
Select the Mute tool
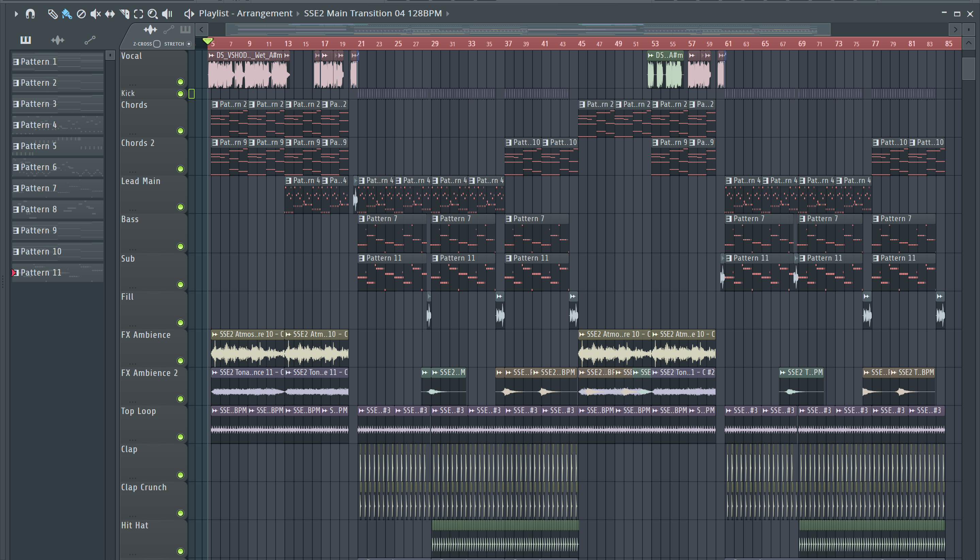pyautogui.click(x=95, y=14)
